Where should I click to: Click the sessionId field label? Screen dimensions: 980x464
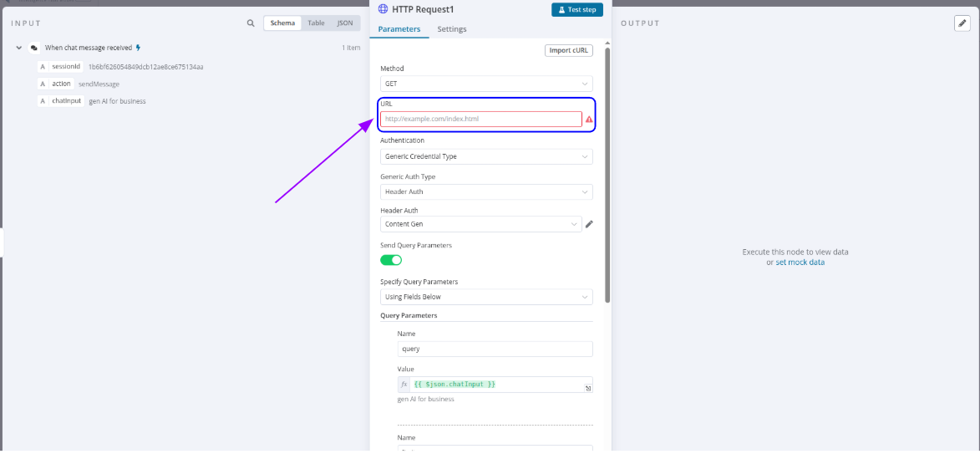pyautogui.click(x=67, y=66)
